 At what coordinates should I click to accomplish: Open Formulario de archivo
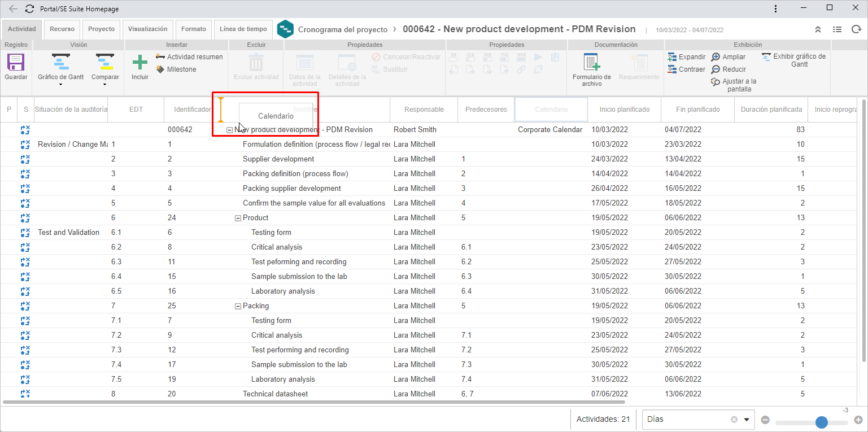(x=591, y=69)
